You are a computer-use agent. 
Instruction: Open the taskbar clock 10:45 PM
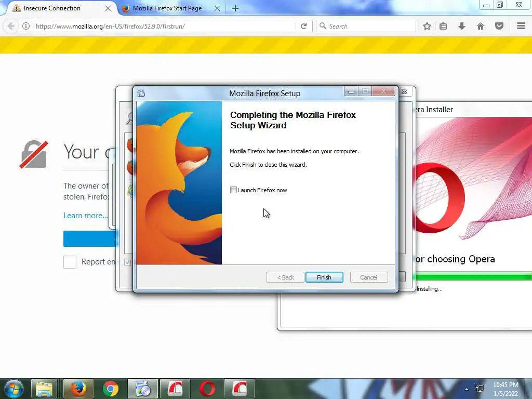pos(506,389)
